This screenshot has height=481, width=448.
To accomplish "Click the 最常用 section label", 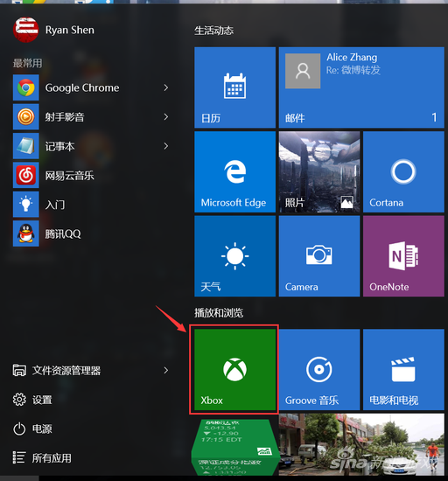I will (x=27, y=63).
